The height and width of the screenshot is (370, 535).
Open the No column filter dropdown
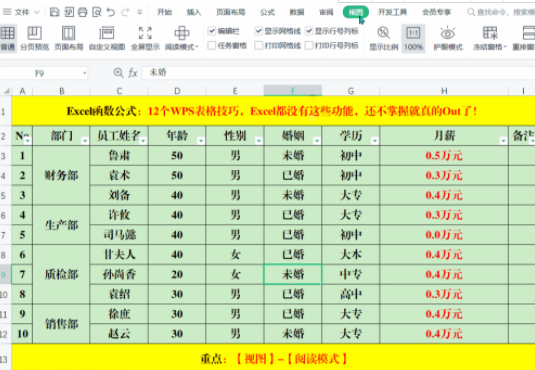pyautogui.click(x=28, y=141)
